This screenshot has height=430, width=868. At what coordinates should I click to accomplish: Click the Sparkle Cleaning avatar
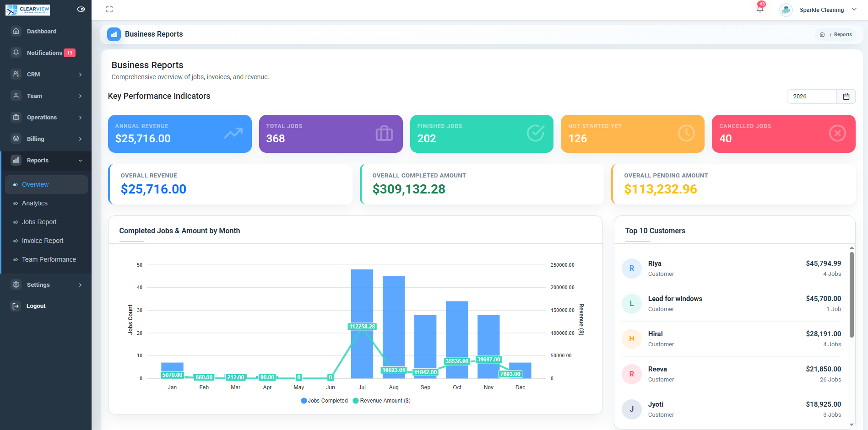pyautogui.click(x=786, y=10)
